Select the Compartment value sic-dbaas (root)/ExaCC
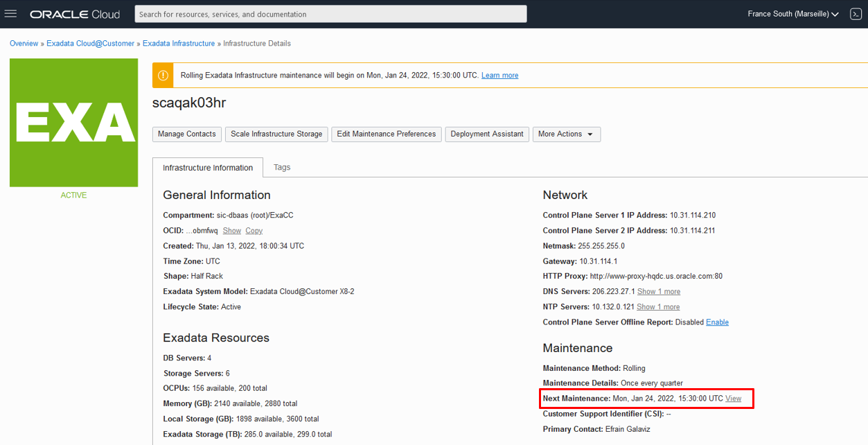The image size is (868, 445). click(x=255, y=216)
